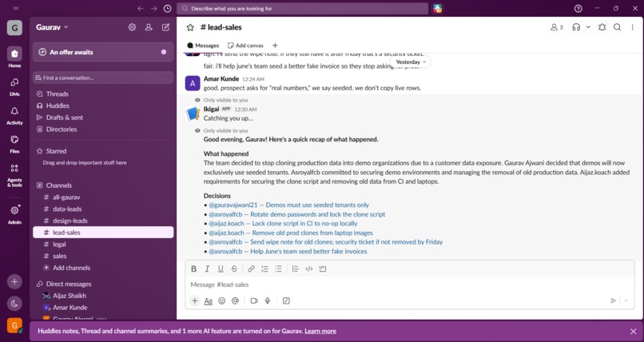
Task: Dismiss the AI features banner
Action: (x=634, y=332)
